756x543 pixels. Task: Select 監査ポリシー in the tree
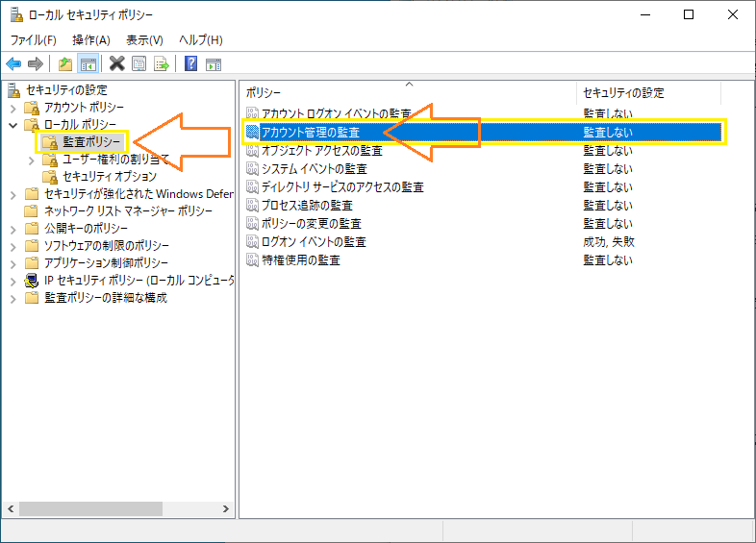91,142
